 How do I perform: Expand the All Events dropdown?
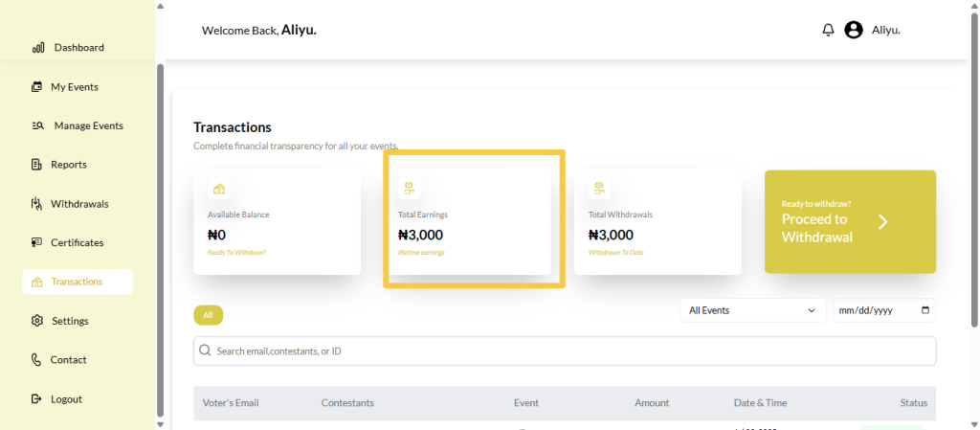(x=752, y=311)
